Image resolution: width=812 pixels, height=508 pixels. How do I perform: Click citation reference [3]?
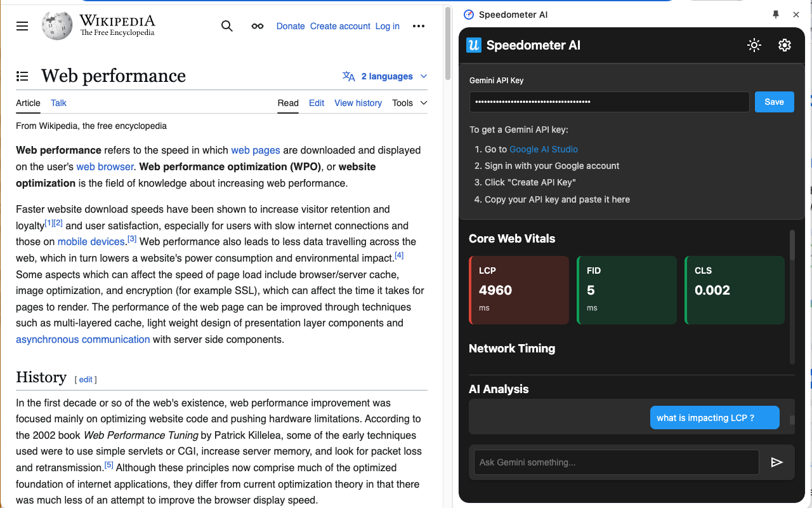pos(132,239)
